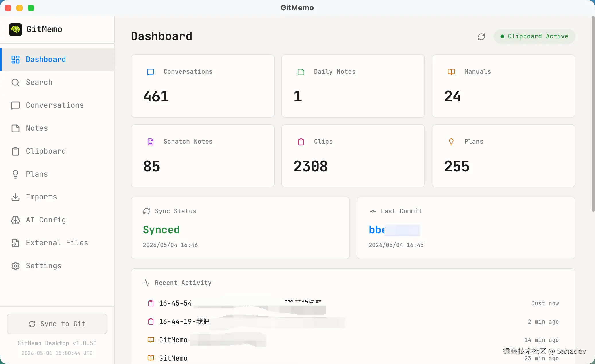This screenshot has height=364, width=595.
Task: Open the Settings page
Action: click(x=58, y=266)
